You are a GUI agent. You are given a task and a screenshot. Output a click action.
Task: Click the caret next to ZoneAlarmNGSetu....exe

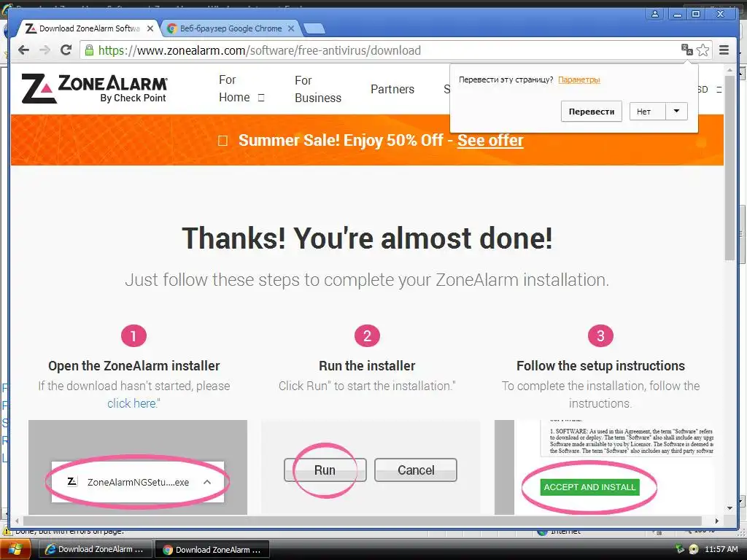(207, 482)
